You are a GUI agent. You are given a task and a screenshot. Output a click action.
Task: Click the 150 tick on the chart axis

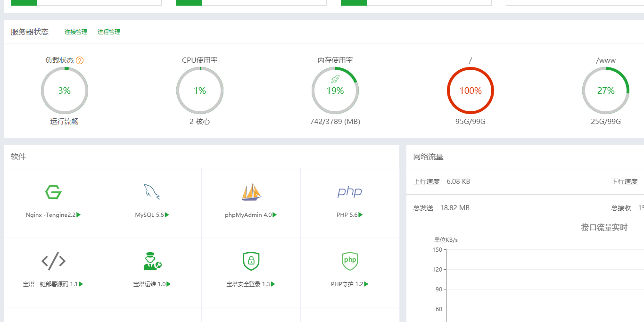437,250
